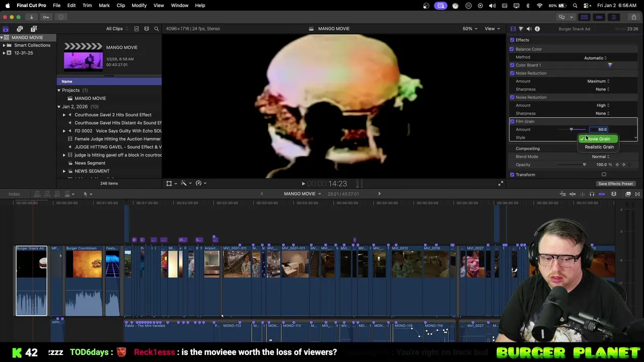
Task: Open the keyword editor key icon
Action: point(46,17)
